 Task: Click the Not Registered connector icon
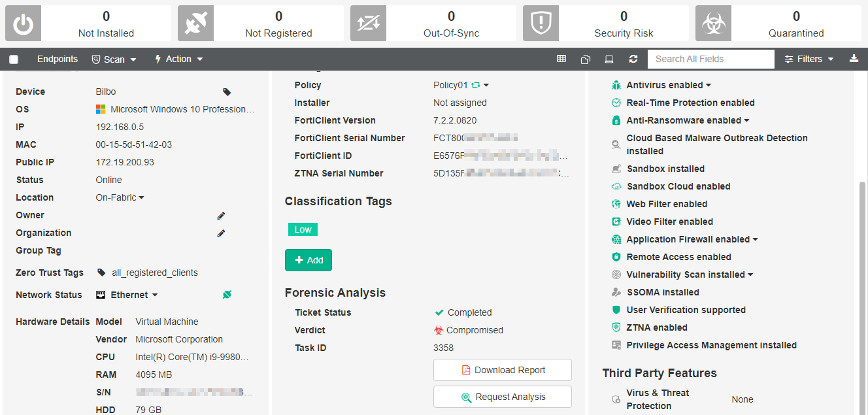195,23
